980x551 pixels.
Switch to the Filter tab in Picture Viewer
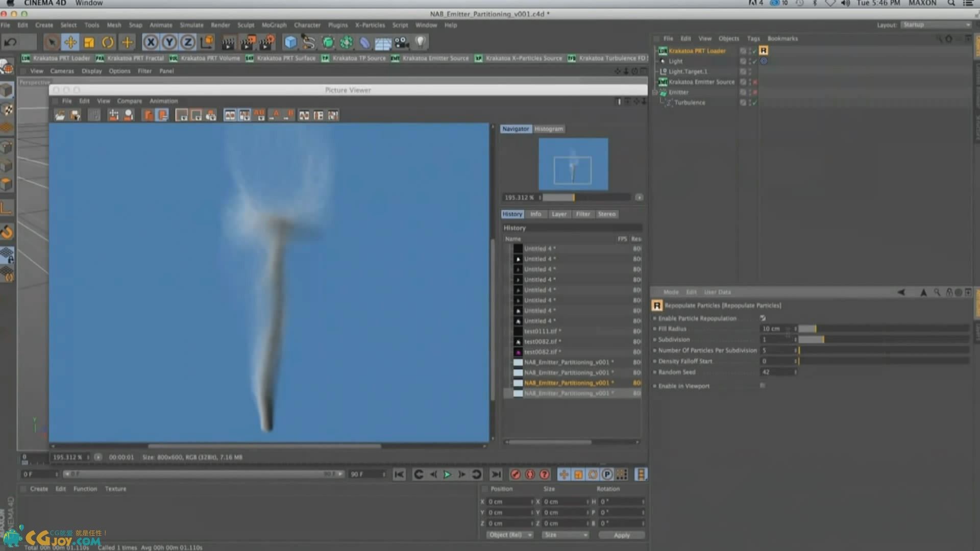click(583, 214)
